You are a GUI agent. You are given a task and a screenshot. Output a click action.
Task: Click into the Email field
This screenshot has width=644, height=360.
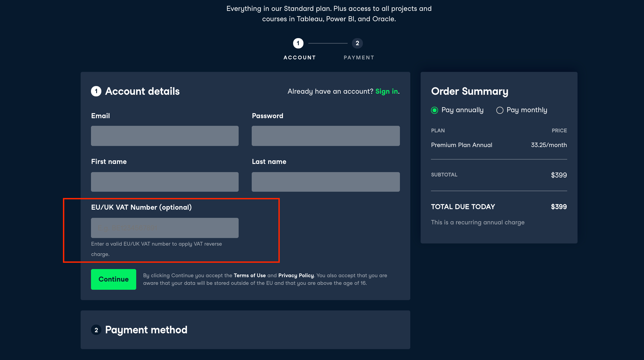tap(165, 136)
